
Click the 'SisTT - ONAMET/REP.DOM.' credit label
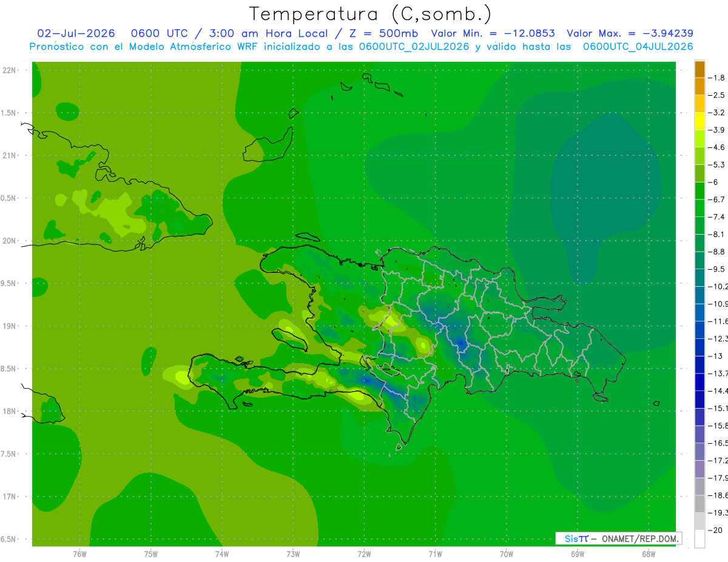click(618, 538)
